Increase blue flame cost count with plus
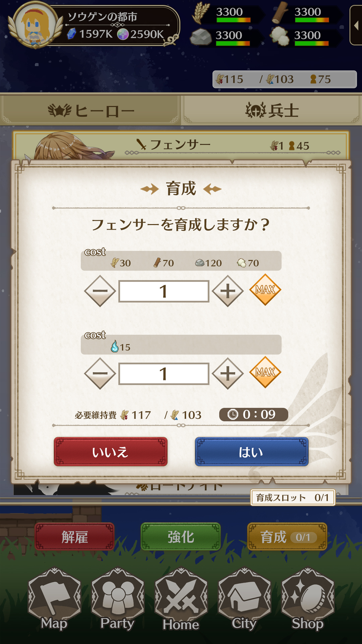Screen dimensions: 362x644 228,373
